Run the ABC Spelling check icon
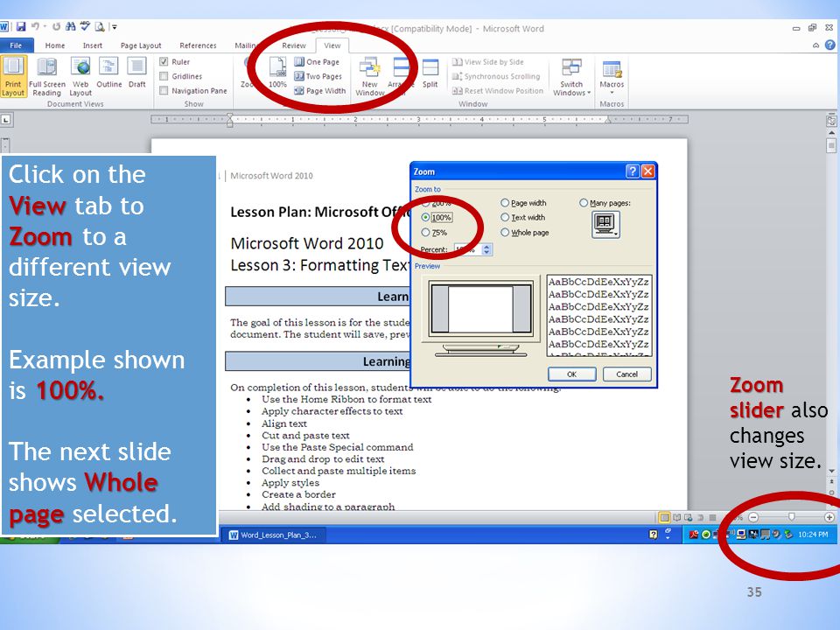 (85, 25)
